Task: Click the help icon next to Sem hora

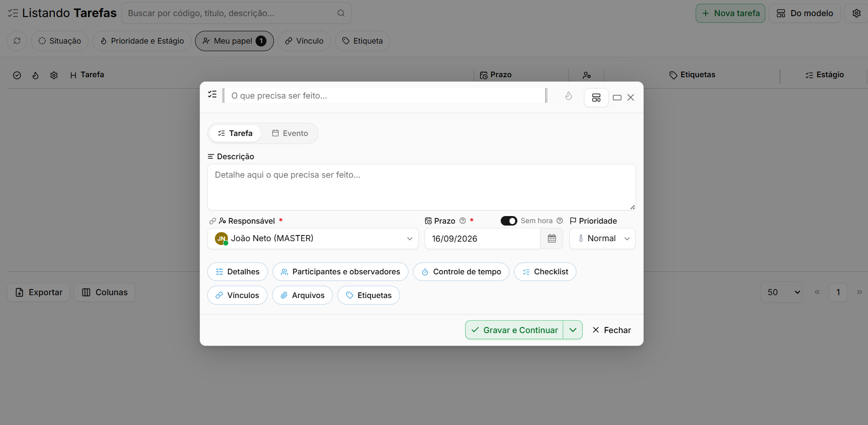Action: 560,221
